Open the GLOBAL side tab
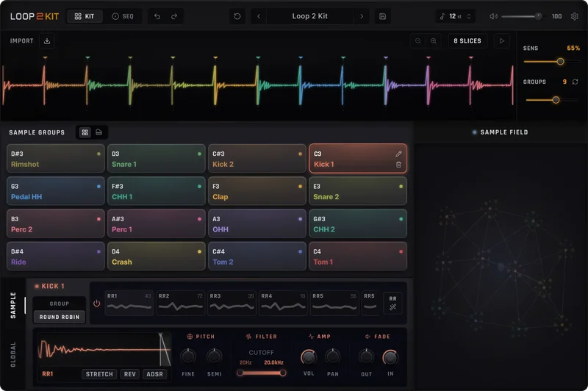Screen dimensions: 588x391 (x=13, y=354)
